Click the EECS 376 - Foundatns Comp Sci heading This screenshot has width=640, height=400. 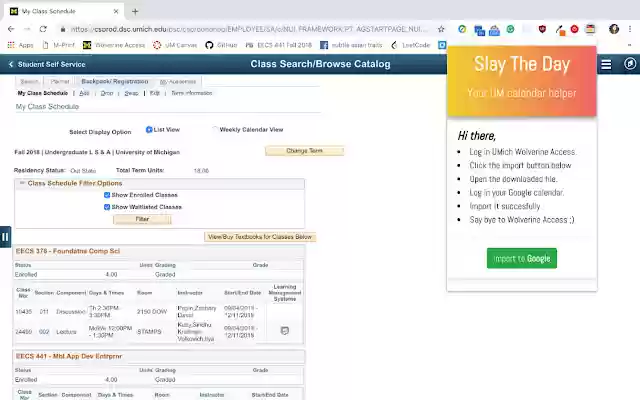tap(68, 251)
